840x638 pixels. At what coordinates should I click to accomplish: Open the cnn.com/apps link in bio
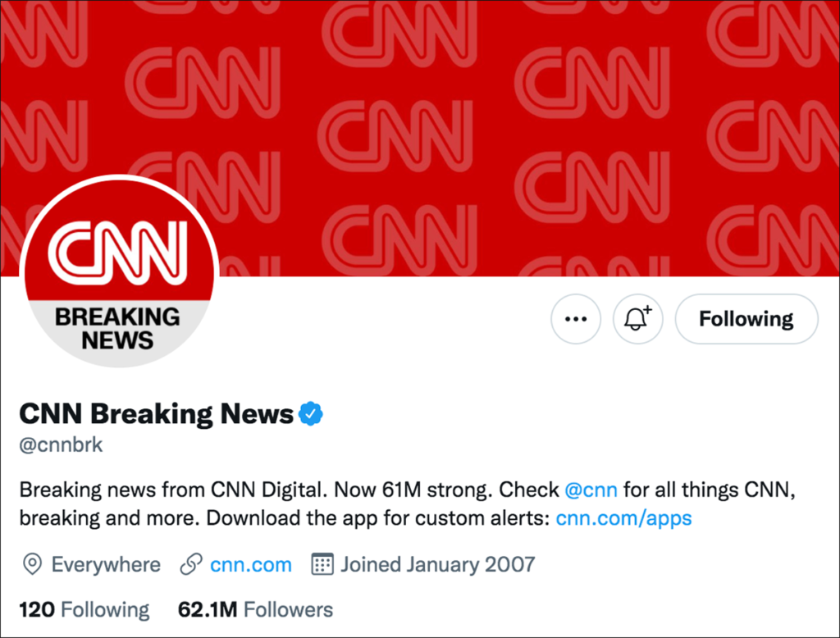click(623, 518)
